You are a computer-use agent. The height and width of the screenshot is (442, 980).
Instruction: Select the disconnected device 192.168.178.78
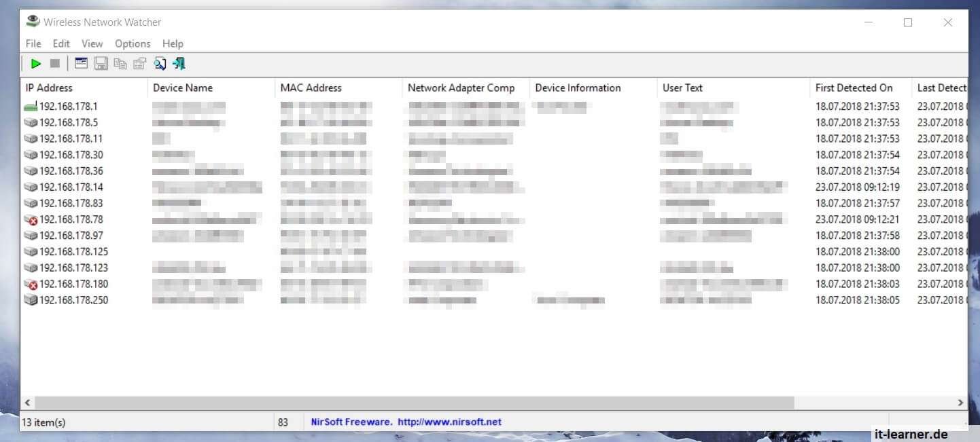pos(71,219)
